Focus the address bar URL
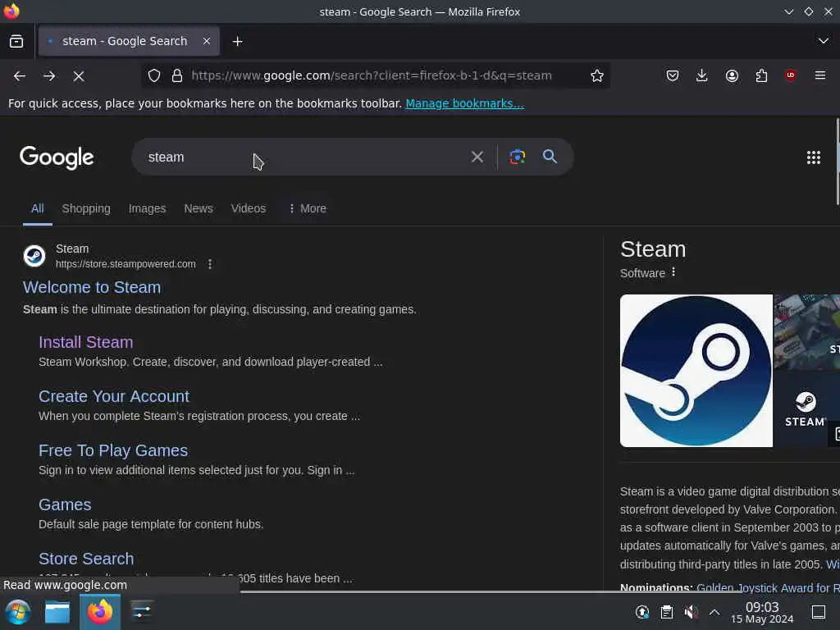Viewport: 840px width, 630px height. [372, 75]
